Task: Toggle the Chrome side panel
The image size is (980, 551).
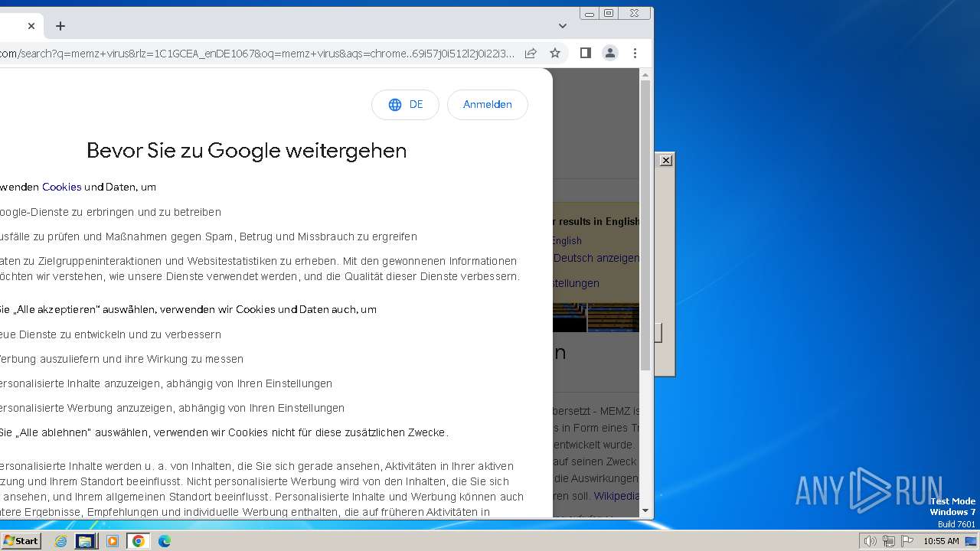Action: coord(586,53)
